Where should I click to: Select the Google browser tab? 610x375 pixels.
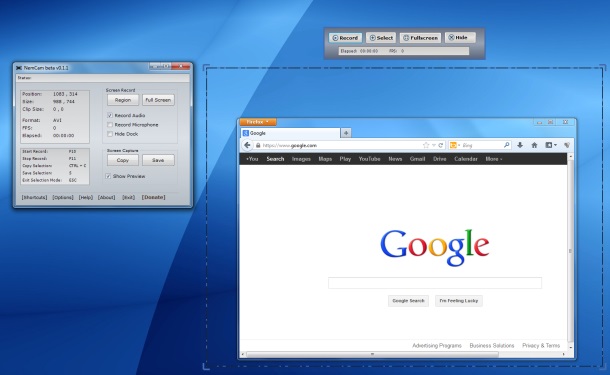[290, 133]
